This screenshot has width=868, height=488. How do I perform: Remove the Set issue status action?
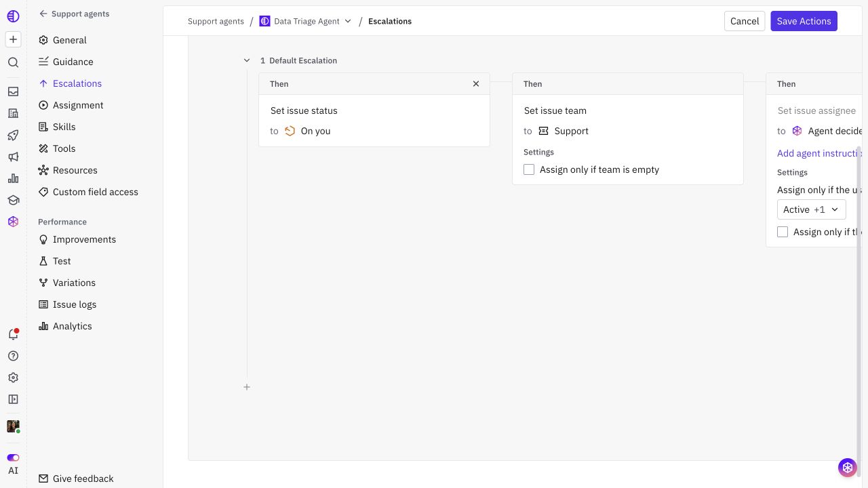tap(476, 84)
